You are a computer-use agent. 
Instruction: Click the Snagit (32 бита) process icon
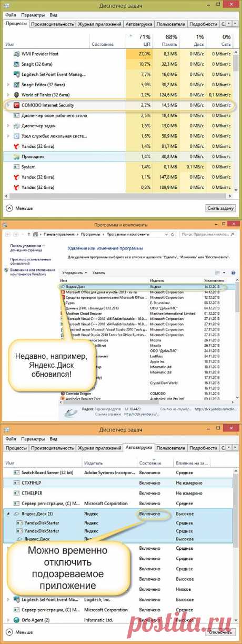(16, 64)
